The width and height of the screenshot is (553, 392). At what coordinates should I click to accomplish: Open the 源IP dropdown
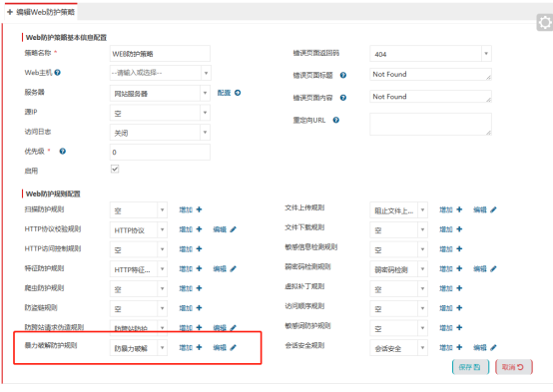160,113
